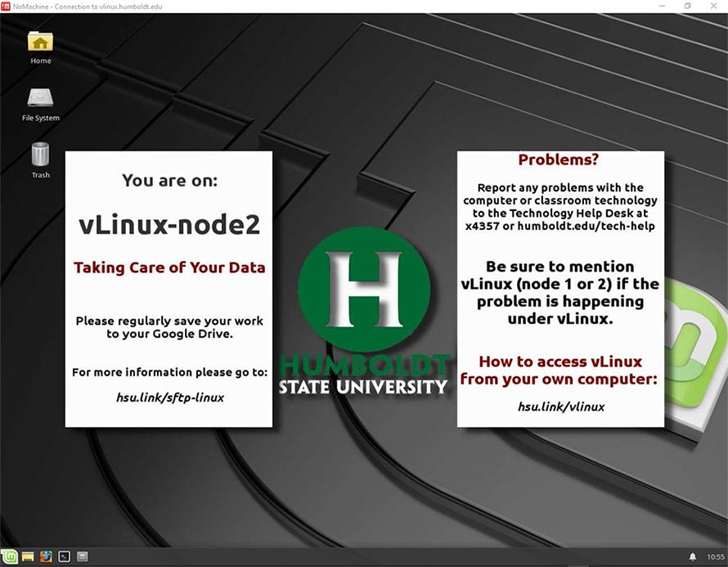Screen dimensions: 728x567
Task: Click the Humboldt State University H logo
Action: [364, 290]
